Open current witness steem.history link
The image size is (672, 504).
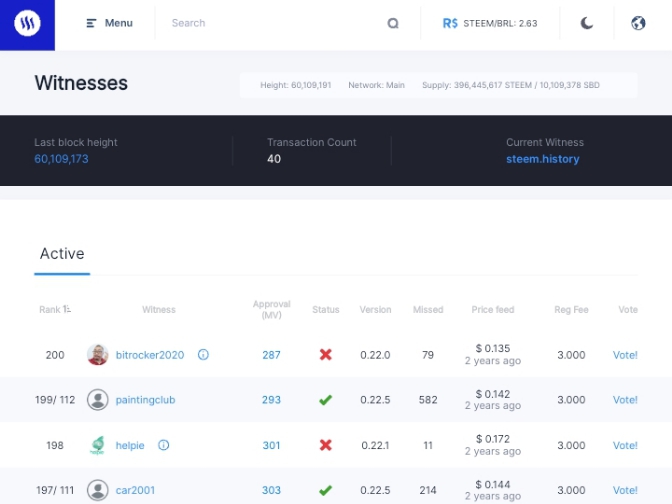coord(543,159)
